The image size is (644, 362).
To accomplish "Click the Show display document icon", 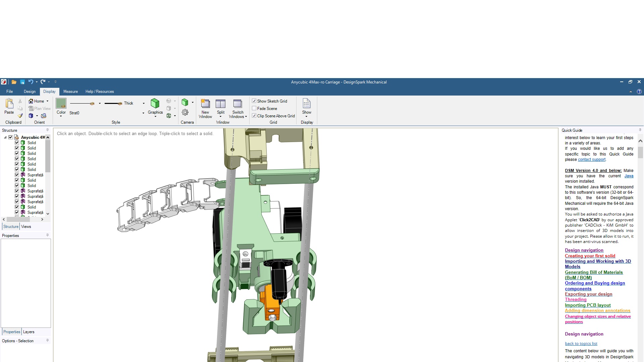I will [307, 104].
